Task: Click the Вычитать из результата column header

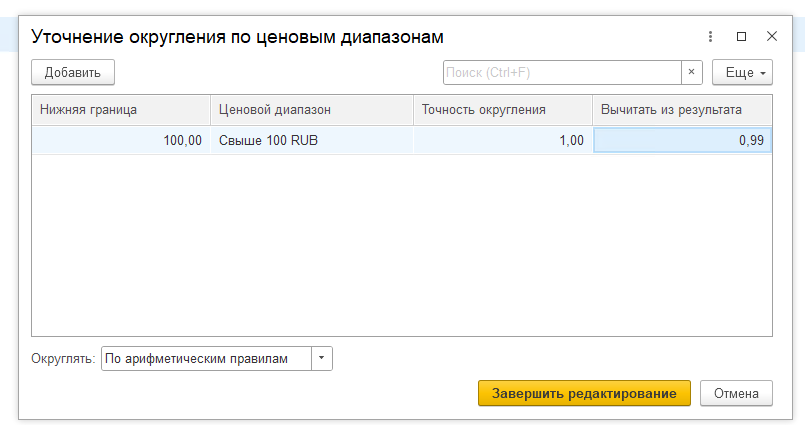Action: tap(683, 110)
